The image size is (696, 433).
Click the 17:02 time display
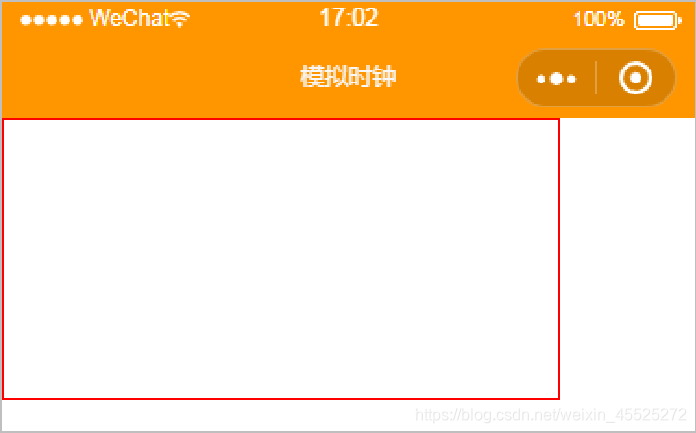coord(348,18)
